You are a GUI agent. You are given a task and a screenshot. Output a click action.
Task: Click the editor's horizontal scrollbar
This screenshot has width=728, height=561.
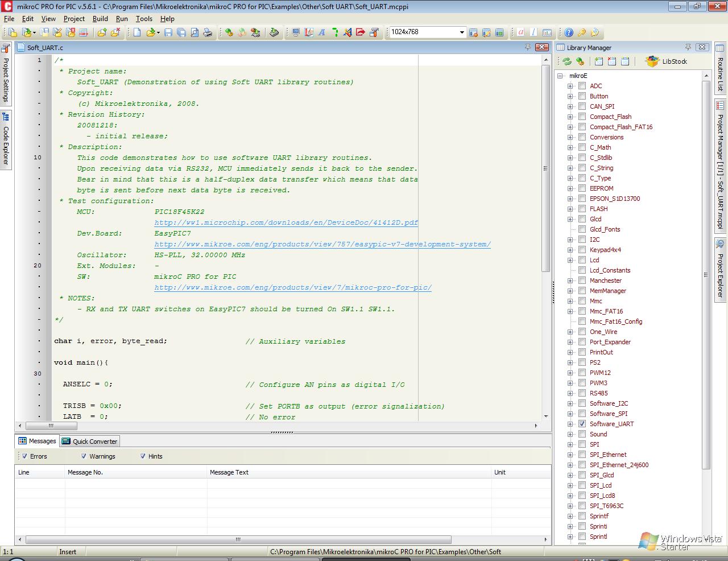pos(51,426)
